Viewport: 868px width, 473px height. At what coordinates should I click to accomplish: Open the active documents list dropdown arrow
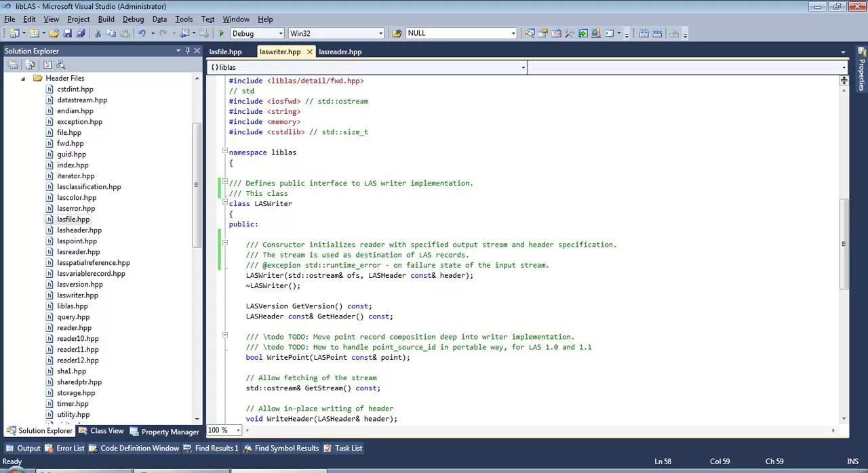(x=843, y=52)
